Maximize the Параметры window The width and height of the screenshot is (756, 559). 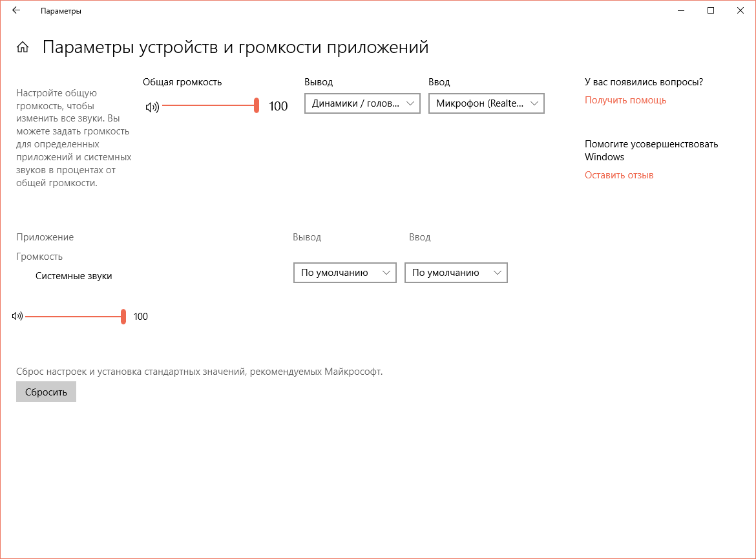point(710,10)
